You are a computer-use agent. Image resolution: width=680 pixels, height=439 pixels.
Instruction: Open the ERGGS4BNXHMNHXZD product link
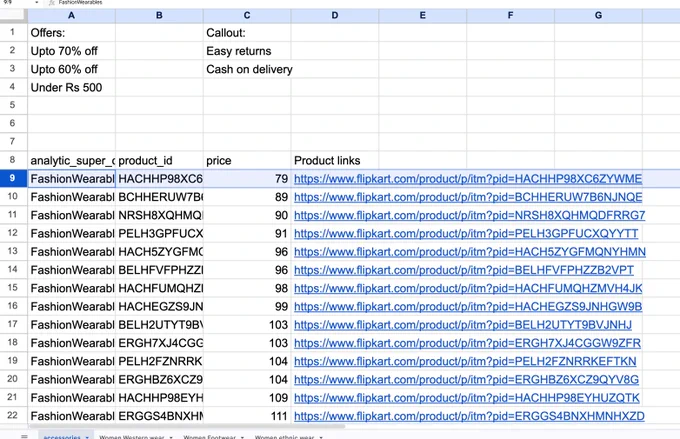[x=469, y=416]
